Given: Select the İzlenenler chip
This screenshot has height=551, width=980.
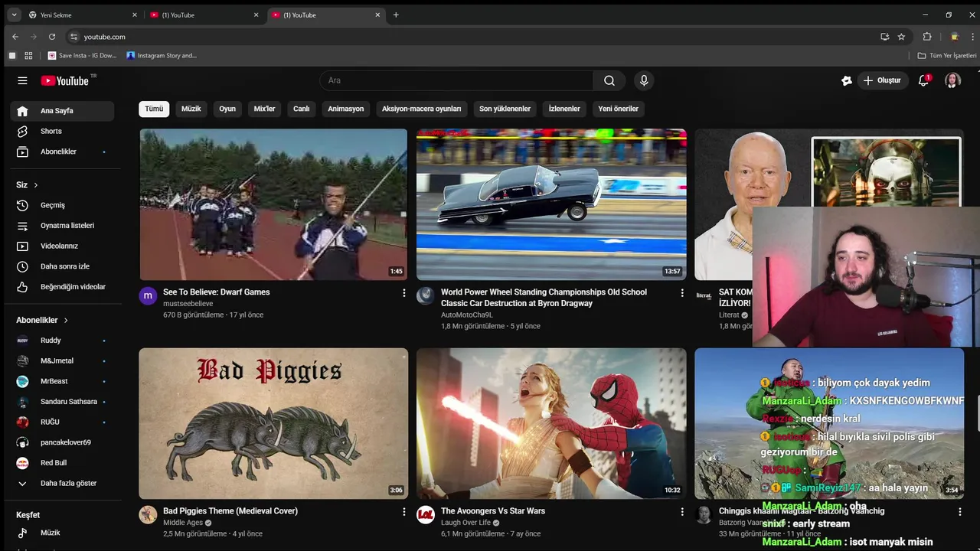Looking at the screenshot, I should pos(564,109).
